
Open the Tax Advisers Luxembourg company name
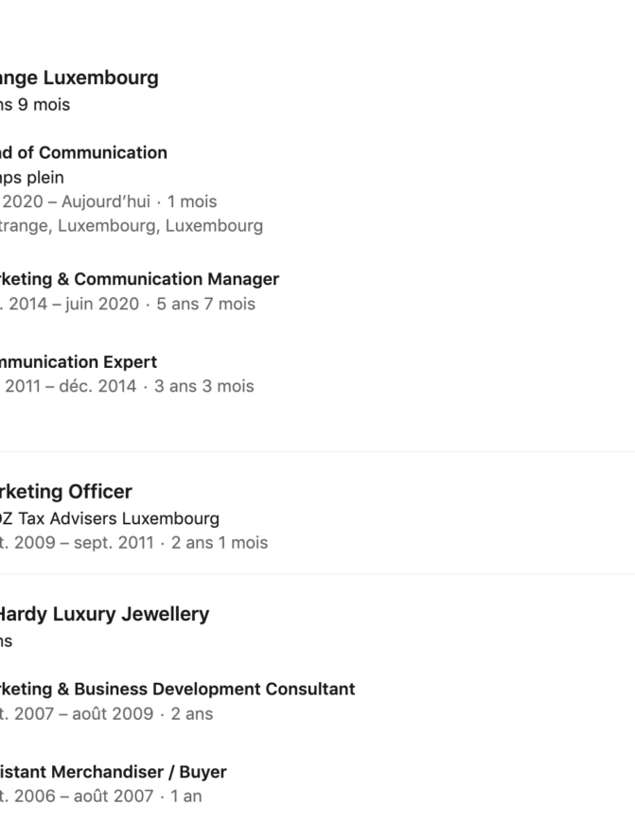[x=112, y=518]
